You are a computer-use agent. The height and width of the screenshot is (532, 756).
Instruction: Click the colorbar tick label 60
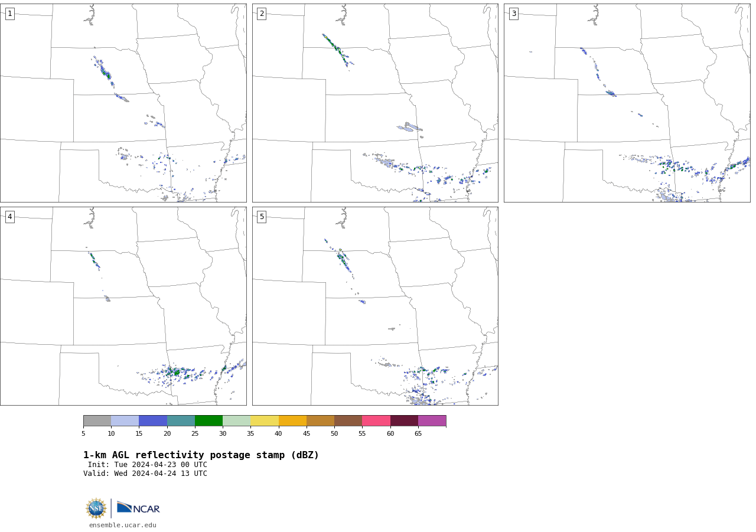[x=390, y=434]
